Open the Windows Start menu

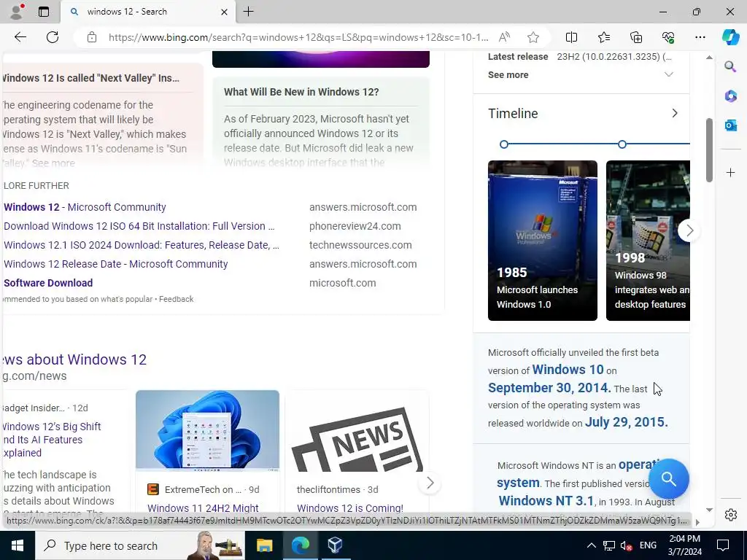pyautogui.click(x=18, y=545)
